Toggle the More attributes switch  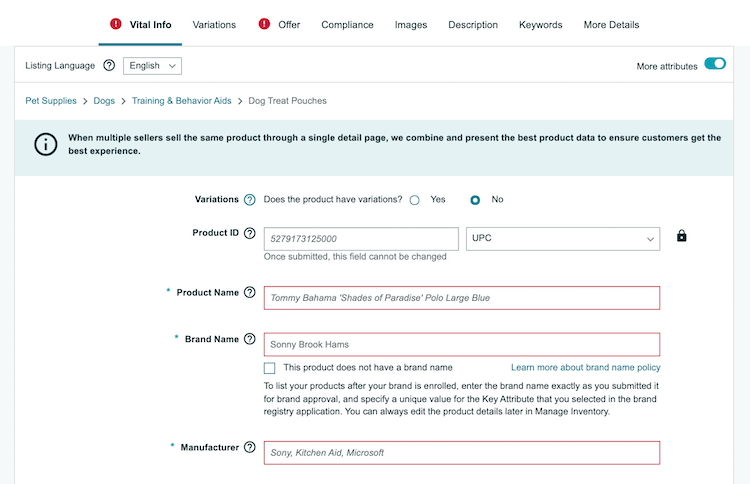coord(715,64)
